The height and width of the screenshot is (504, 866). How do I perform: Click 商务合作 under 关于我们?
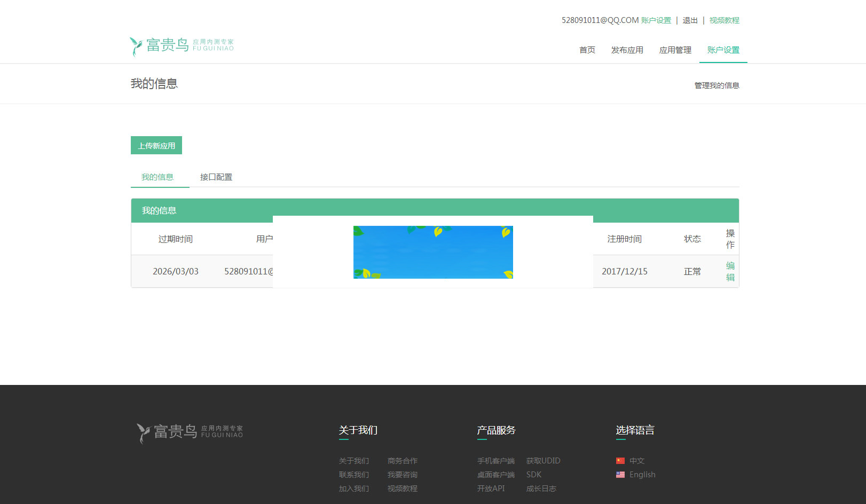click(x=402, y=460)
